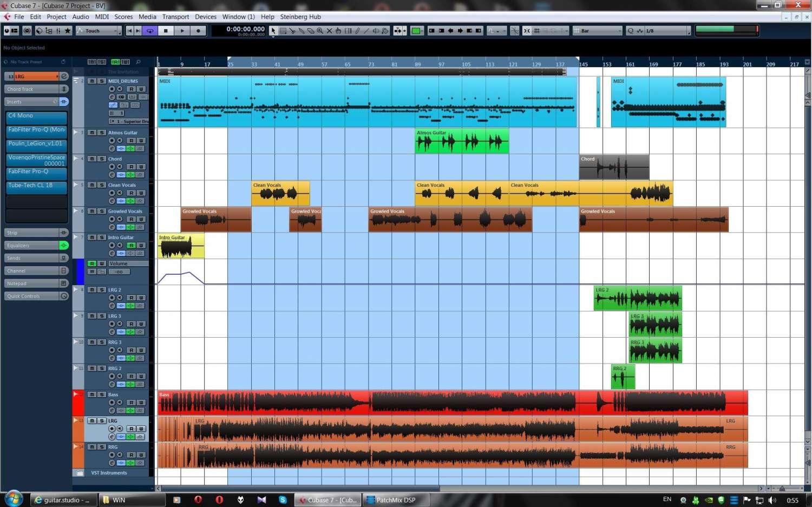Go to previous marker transport button
Screen dimensions: 812x507
pos(130,31)
